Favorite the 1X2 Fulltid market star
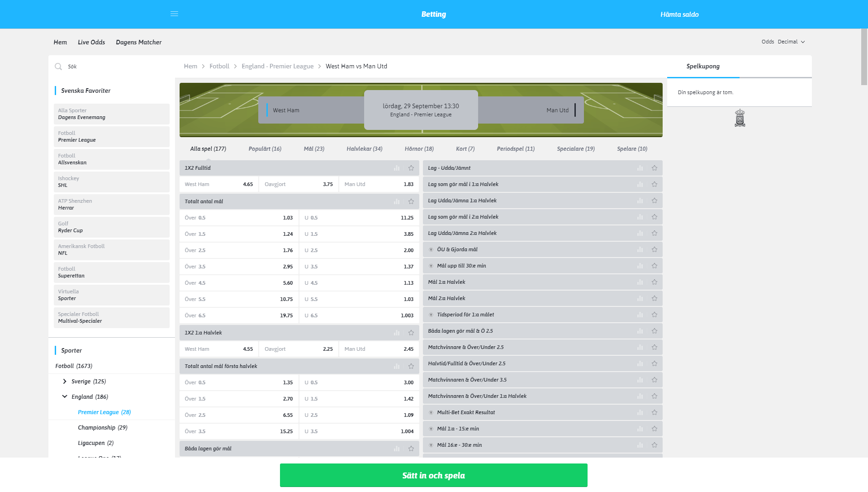The height and width of the screenshot is (492, 868). coord(411,168)
